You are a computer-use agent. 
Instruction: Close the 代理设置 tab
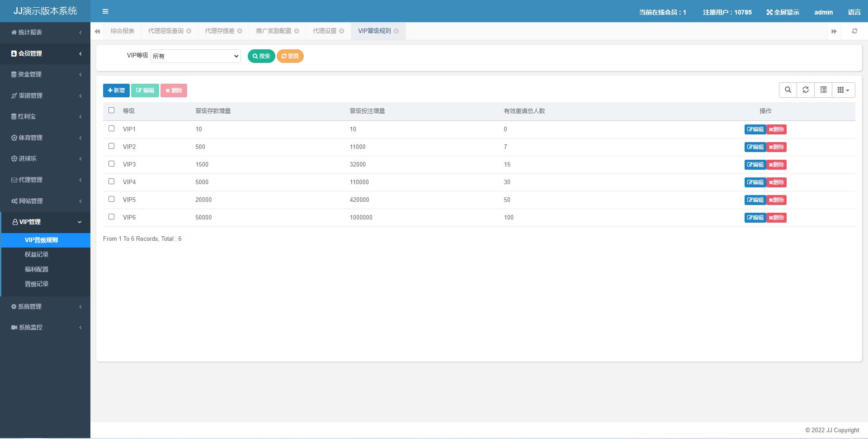click(x=342, y=31)
